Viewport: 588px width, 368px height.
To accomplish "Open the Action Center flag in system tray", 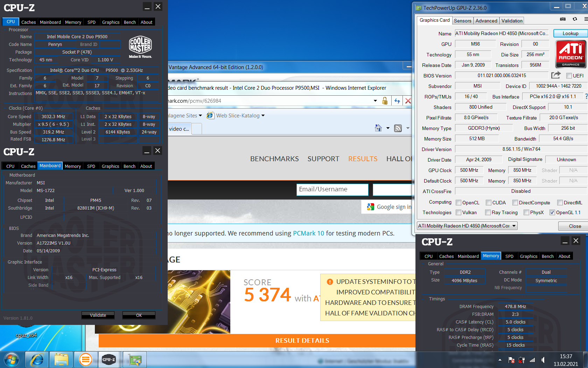I will point(511,360).
